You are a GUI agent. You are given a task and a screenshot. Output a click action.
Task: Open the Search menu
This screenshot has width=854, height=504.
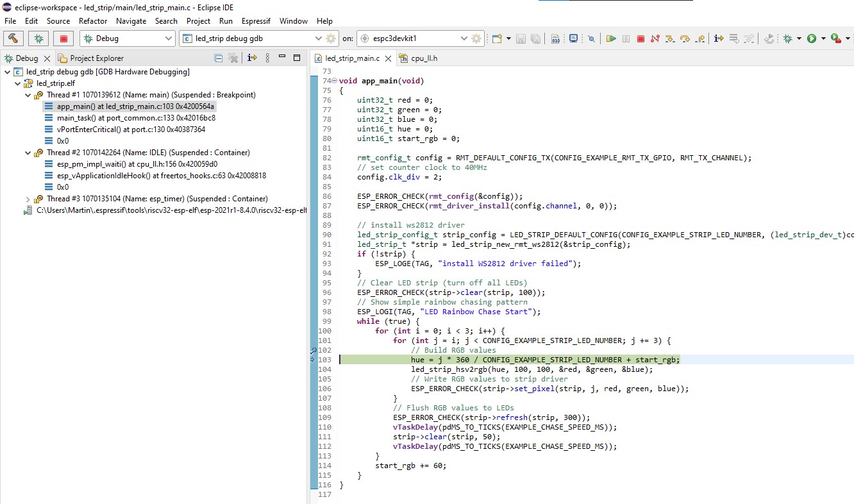166,21
